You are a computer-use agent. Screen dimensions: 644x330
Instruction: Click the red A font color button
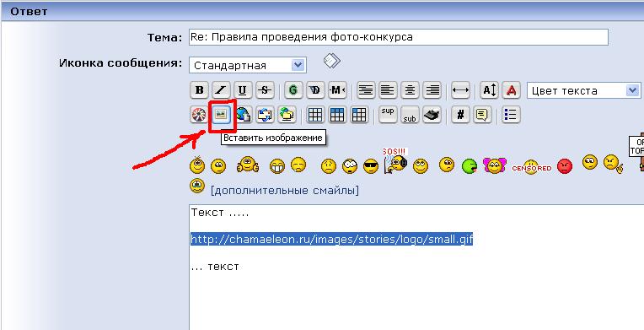pyautogui.click(x=512, y=90)
